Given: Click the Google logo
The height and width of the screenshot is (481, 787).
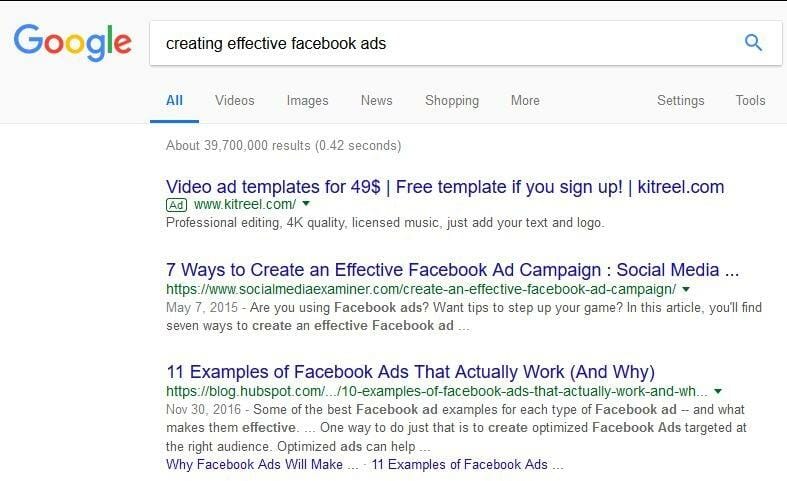Looking at the screenshot, I should pyautogui.click(x=73, y=42).
